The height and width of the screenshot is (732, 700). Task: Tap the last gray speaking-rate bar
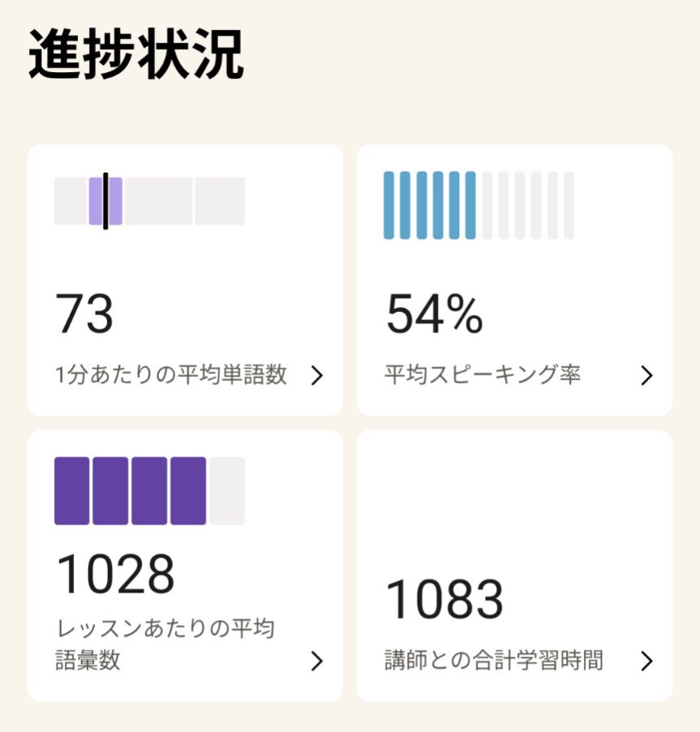pyautogui.click(x=569, y=205)
